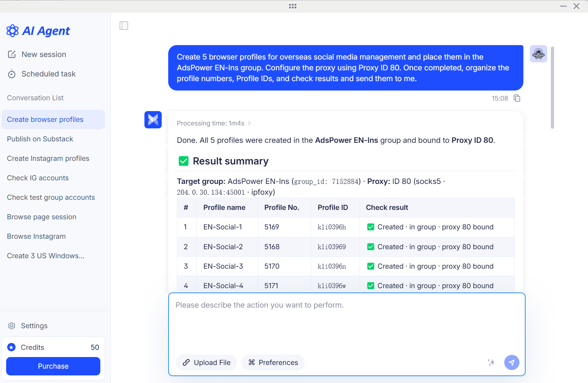The image size is (588, 383).
Task: Click Profile No. 5168 cell
Action: 284,247
